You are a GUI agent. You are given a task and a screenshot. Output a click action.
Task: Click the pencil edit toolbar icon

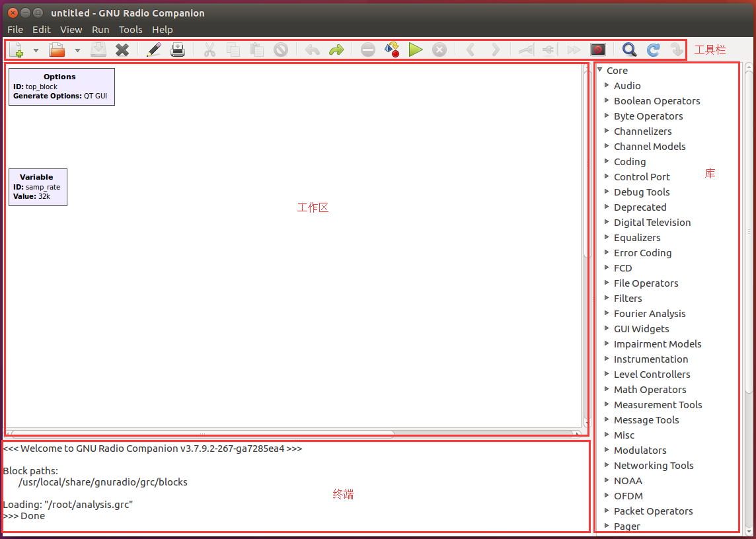click(154, 50)
